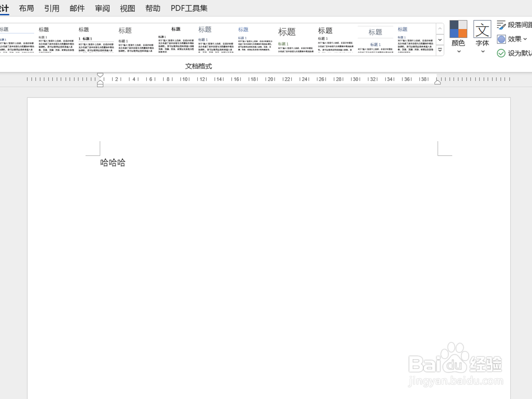Viewport: 532px width, 399px height.
Task: Switch to the 设计 tab
Action: click(x=4, y=8)
